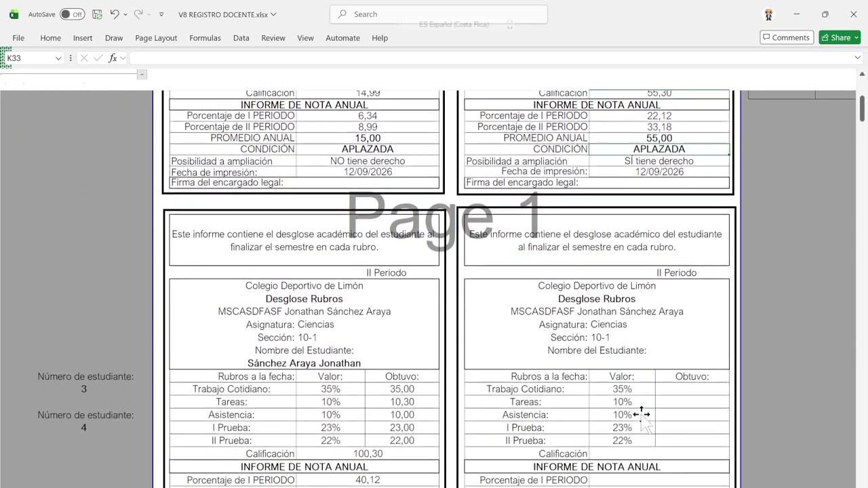Switch to the Data tab
868x488 pixels.
pyautogui.click(x=241, y=38)
